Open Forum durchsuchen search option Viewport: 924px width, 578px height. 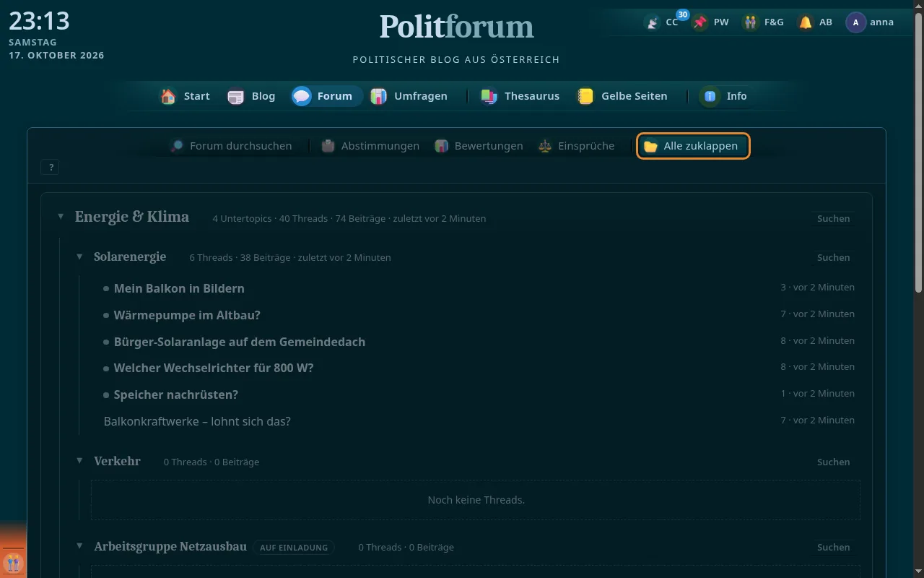click(231, 146)
